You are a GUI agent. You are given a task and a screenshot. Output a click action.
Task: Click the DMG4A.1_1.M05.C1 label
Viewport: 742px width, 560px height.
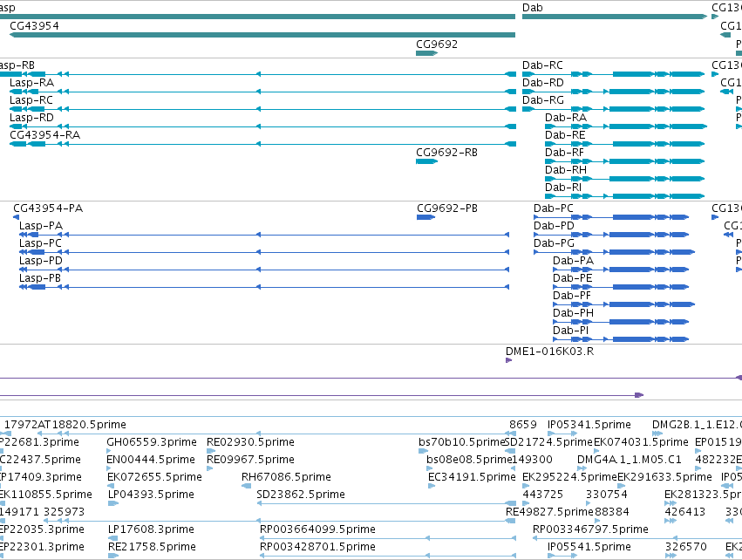pos(630,460)
